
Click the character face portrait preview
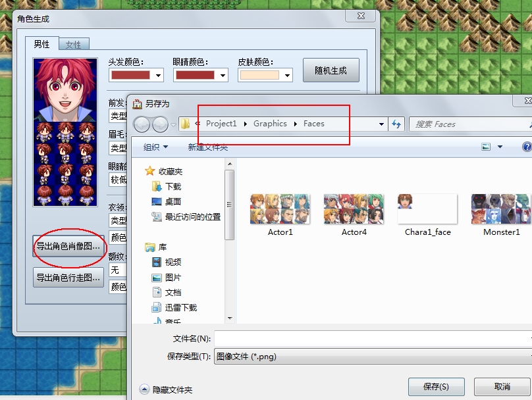click(x=65, y=90)
